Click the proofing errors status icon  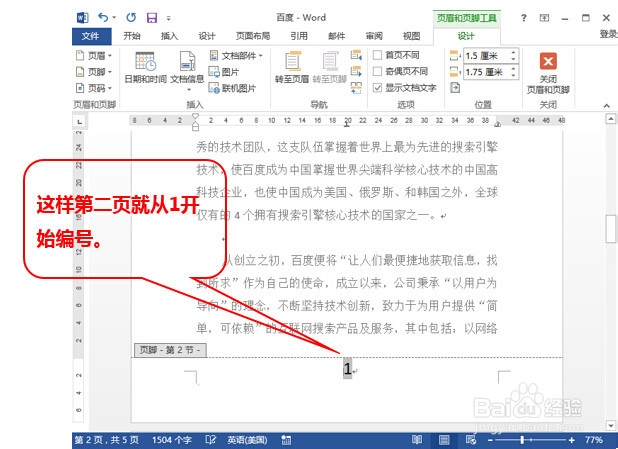210,440
